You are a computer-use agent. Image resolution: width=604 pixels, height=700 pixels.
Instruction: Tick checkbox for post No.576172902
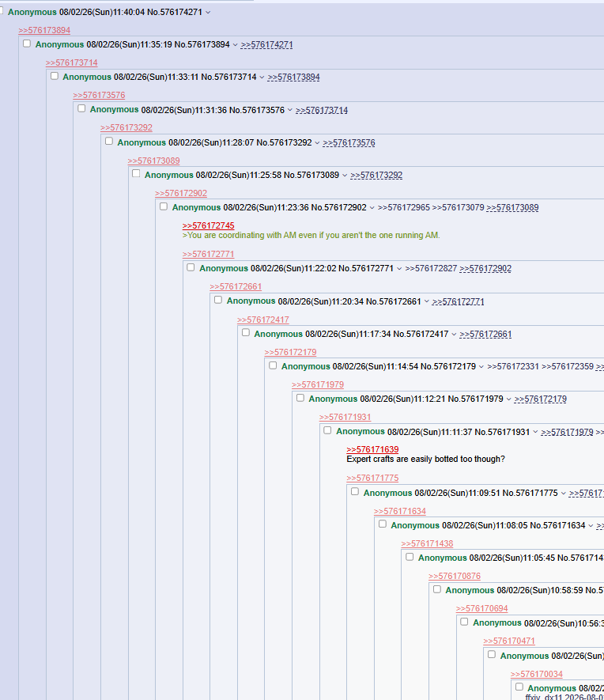tap(164, 206)
